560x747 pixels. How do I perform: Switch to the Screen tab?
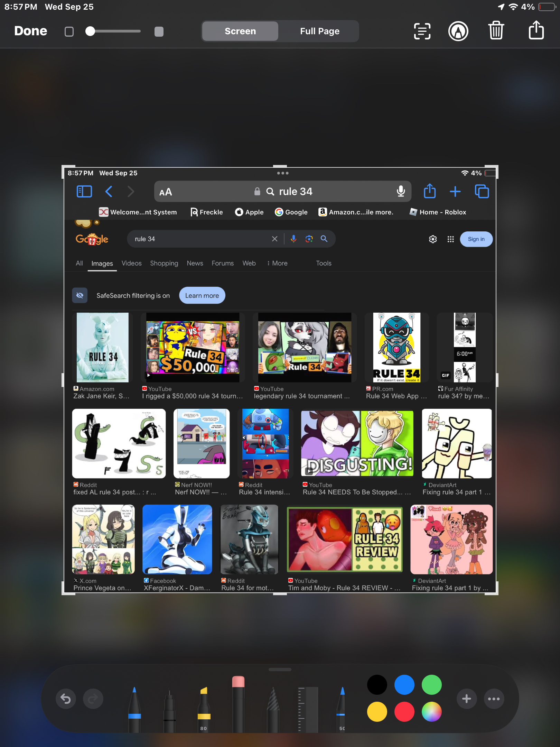click(x=240, y=31)
